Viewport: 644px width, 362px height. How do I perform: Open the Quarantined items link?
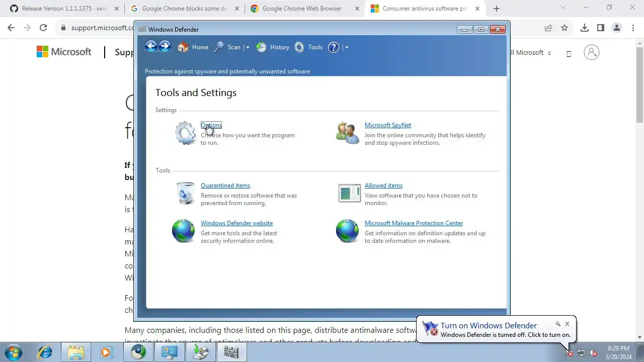[x=225, y=186]
